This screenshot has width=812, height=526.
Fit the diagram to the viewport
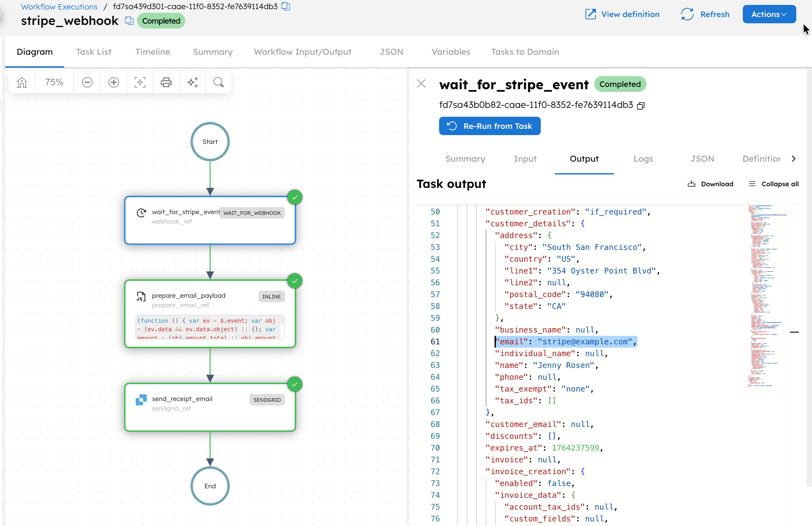click(x=140, y=82)
